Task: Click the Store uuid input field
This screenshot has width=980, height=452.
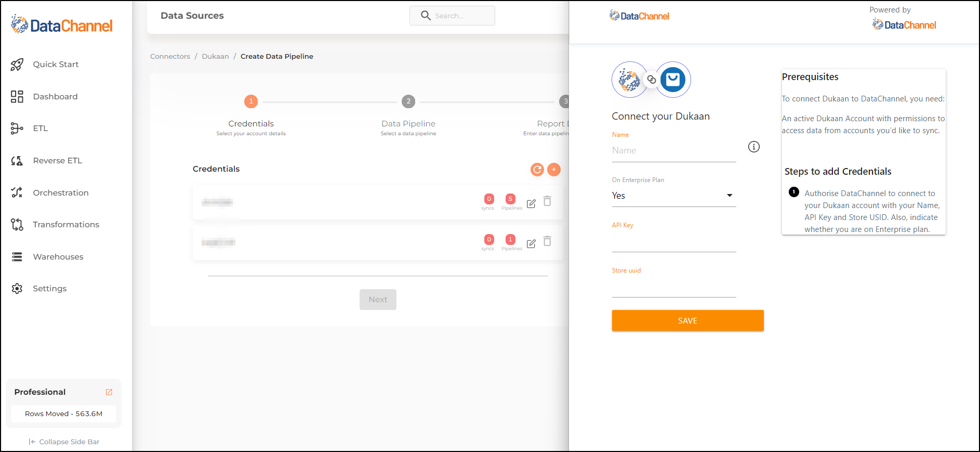Action: tap(674, 287)
